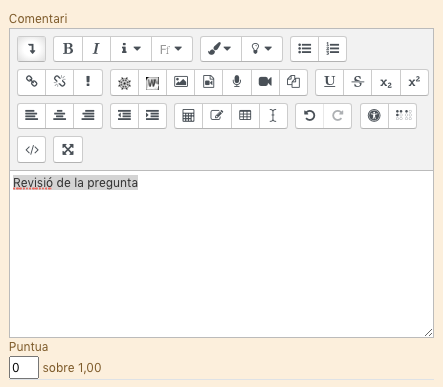Open the manage files icon

293,82
